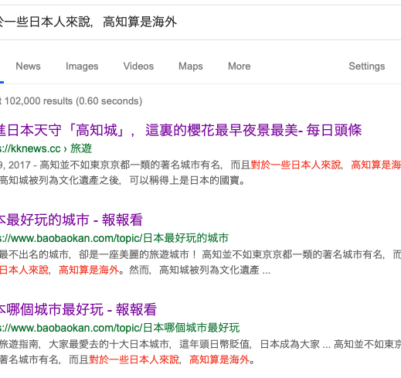
Task: Click snippet text 這年頭日幣貶值
Action: 215,344
